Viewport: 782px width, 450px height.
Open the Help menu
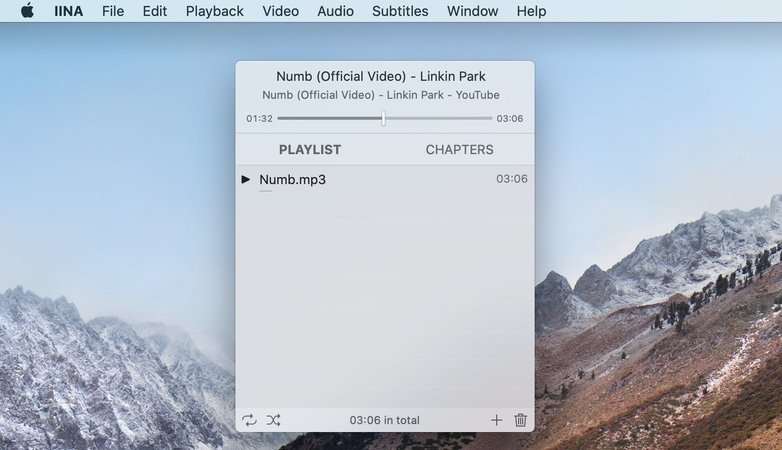(x=531, y=11)
